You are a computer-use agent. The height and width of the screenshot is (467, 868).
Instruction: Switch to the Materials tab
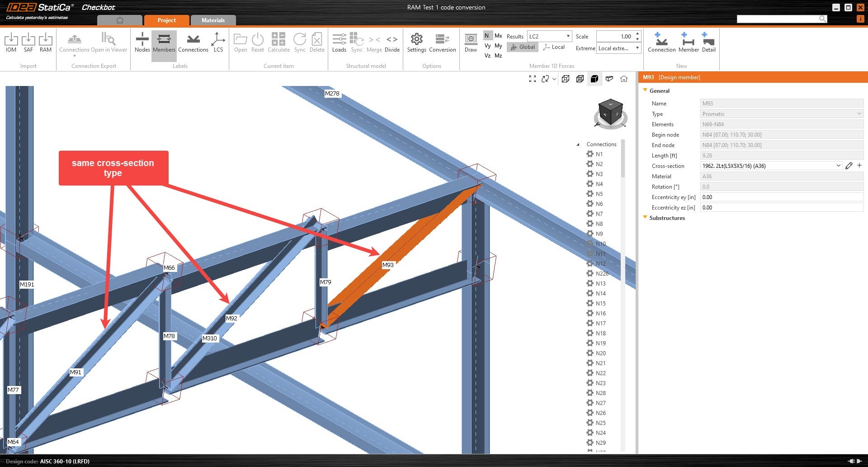213,20
